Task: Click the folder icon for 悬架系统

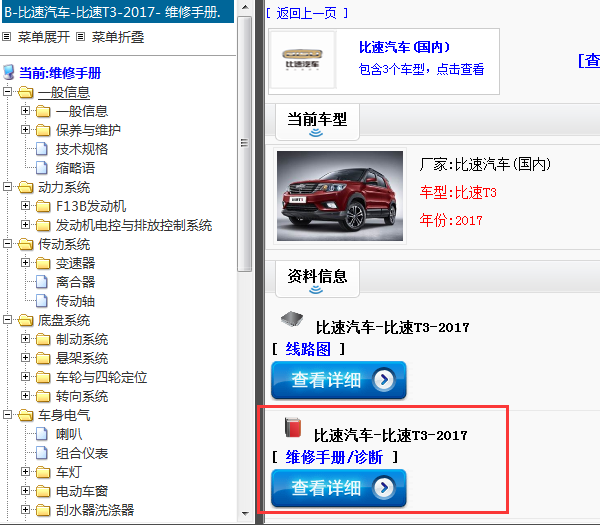Action: click(43, 358)
